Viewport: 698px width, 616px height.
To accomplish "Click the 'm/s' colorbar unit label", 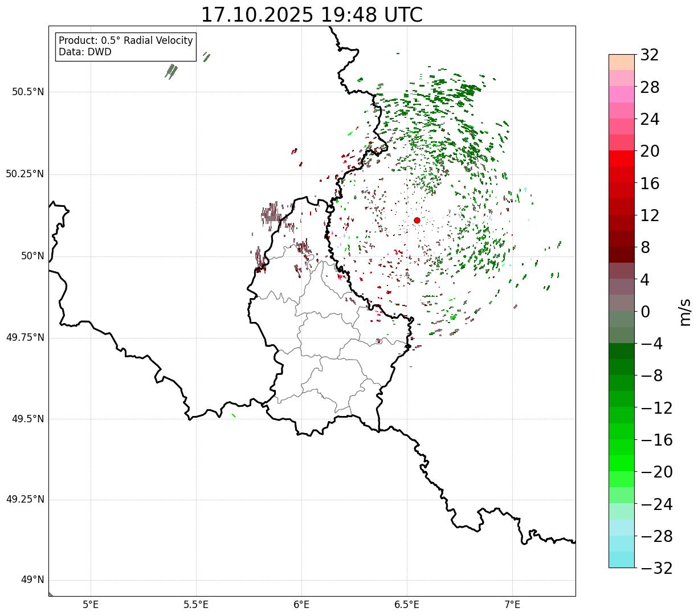I will (685, 312).
